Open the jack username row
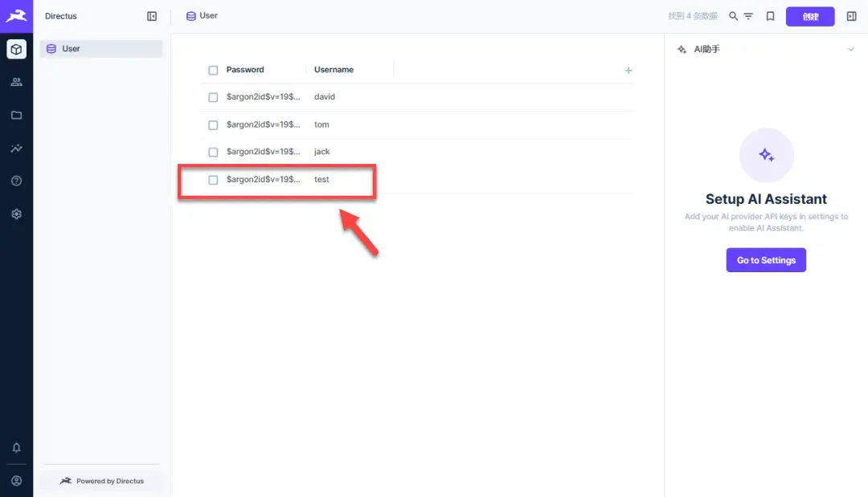 point(321,152)
